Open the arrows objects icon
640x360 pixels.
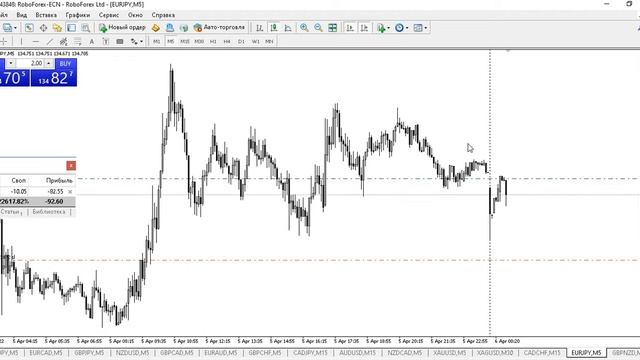(x=134, y=41)
